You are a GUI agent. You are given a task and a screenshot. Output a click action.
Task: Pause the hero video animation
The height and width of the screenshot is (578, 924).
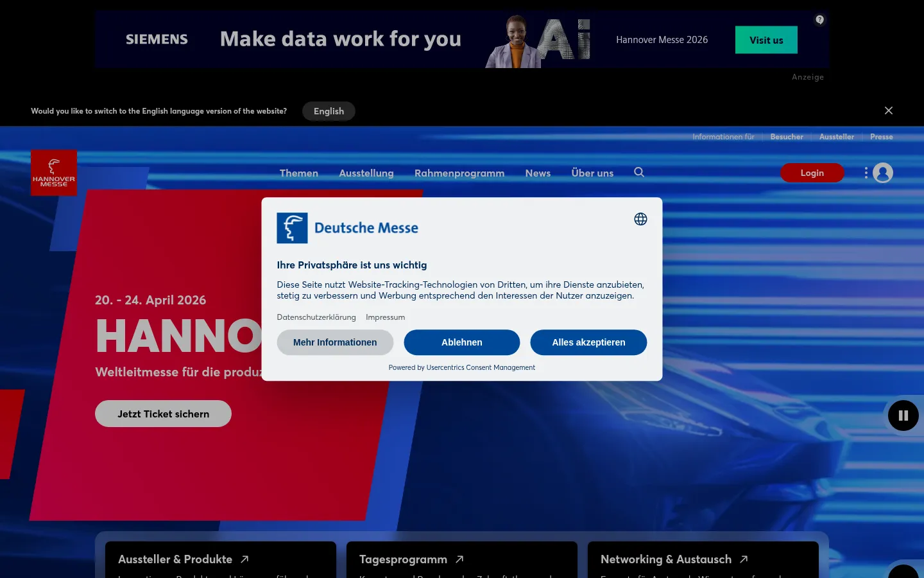coord(903,416)
